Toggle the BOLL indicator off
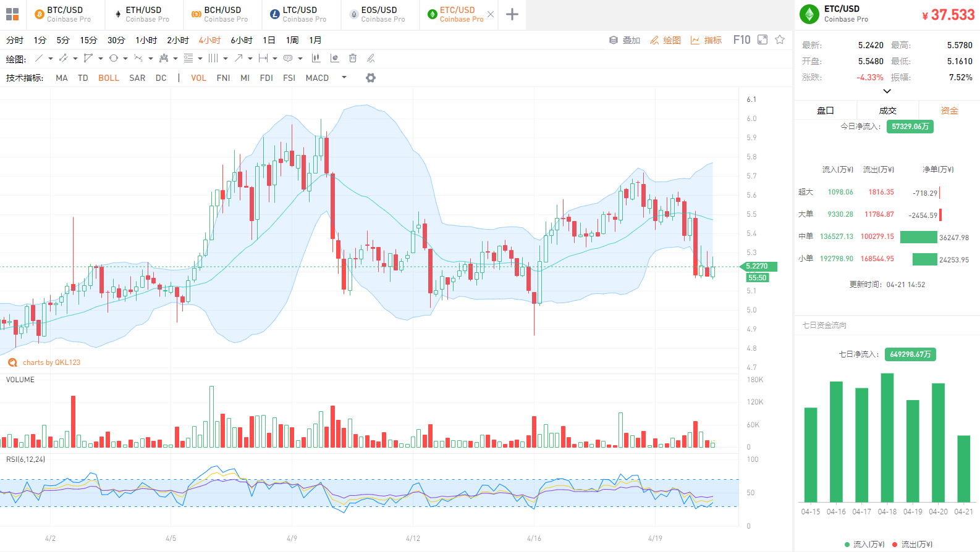This screenshot has width=980, height=552. click(109, 78)
